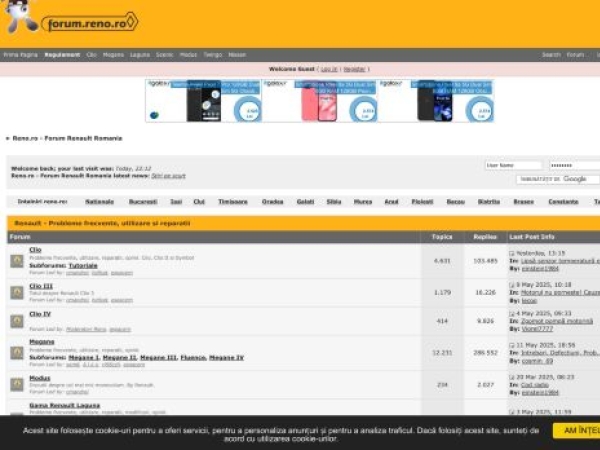Open the Tutoriale subforum
The height and width of the screenshot is (450, 600).
[83, 266]
